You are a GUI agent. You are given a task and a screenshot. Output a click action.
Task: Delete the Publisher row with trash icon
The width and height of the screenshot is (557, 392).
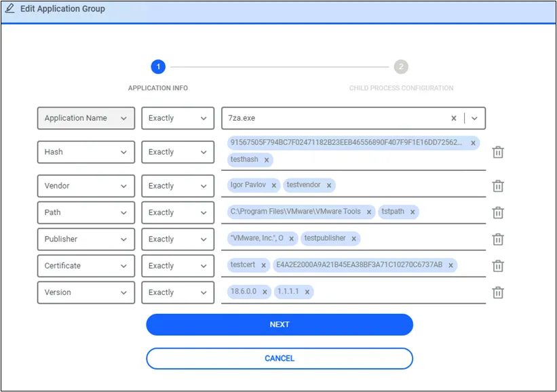[x=498, y=239]
